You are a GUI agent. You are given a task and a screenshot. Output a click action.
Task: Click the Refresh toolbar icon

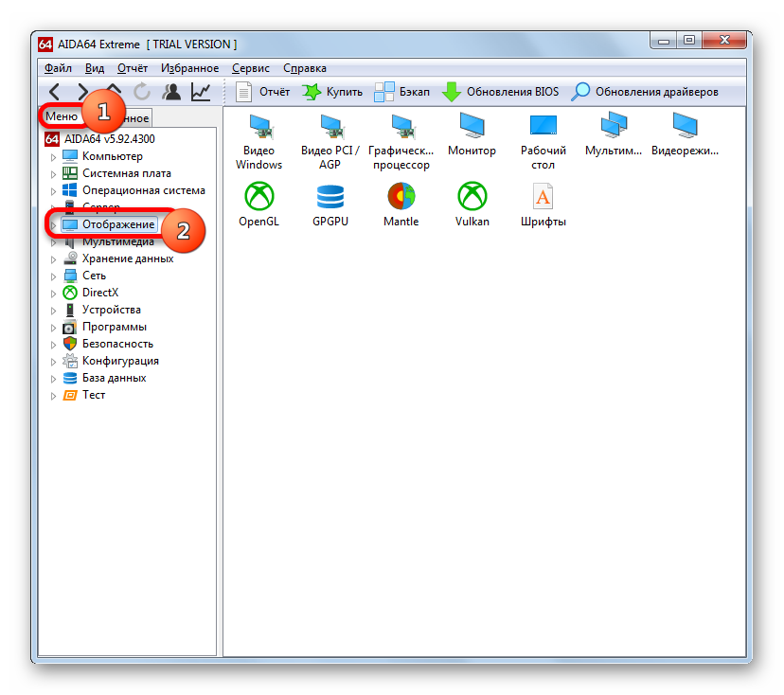(142, 92)
